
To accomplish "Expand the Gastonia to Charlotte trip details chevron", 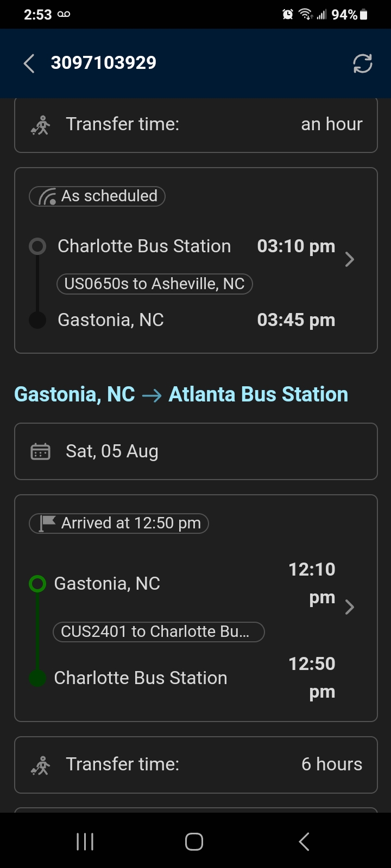I will [350, 607].
